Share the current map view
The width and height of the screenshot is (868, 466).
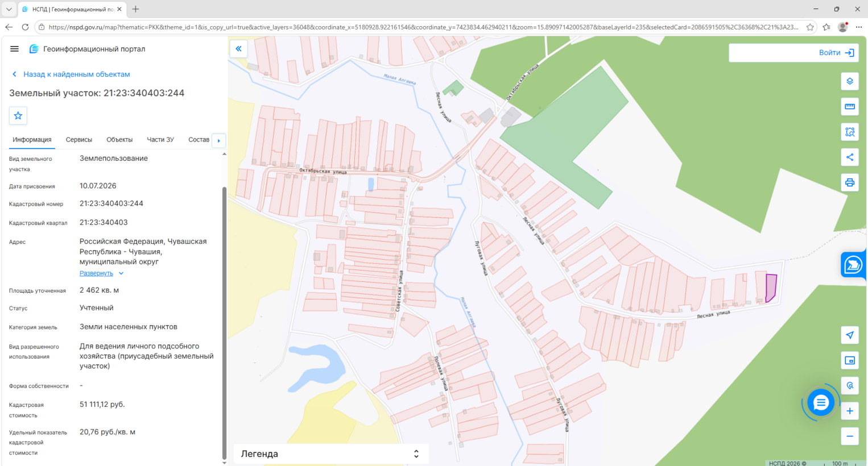(x=850, y=157)
